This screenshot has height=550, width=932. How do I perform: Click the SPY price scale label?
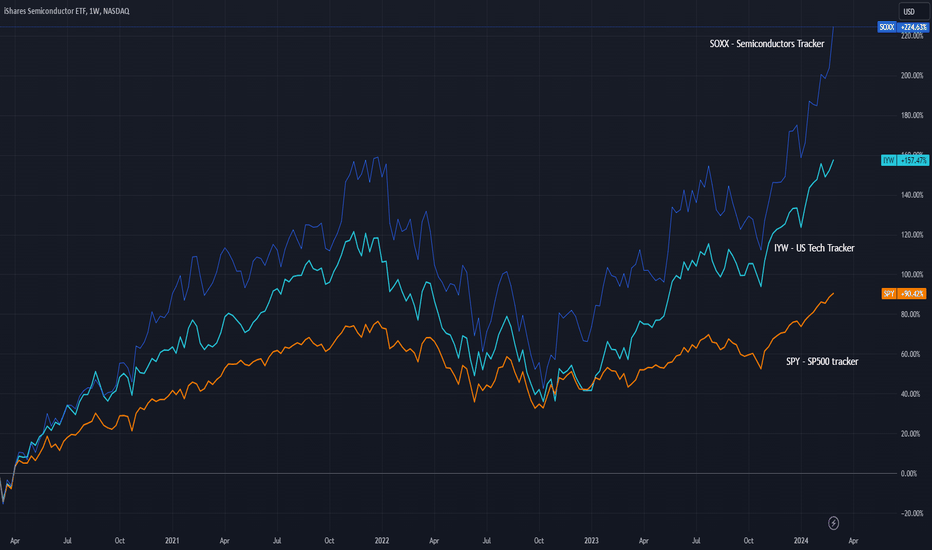pyautogui.click(x=904, y=293)
